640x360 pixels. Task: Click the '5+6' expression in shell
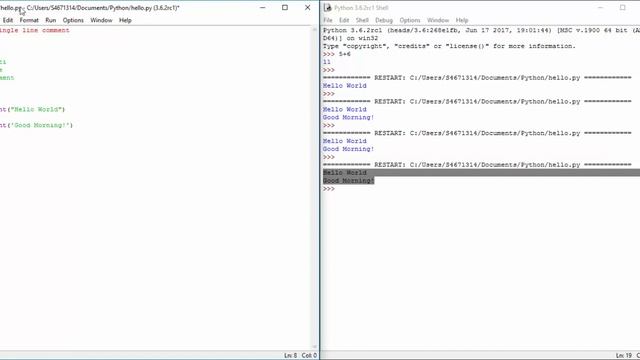[344, 54]
